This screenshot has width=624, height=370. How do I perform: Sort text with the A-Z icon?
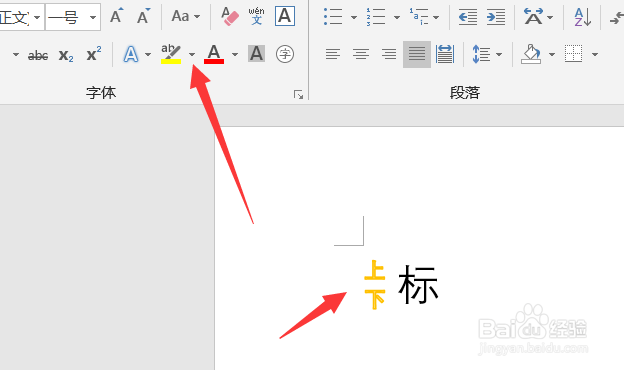pos(582,17)
